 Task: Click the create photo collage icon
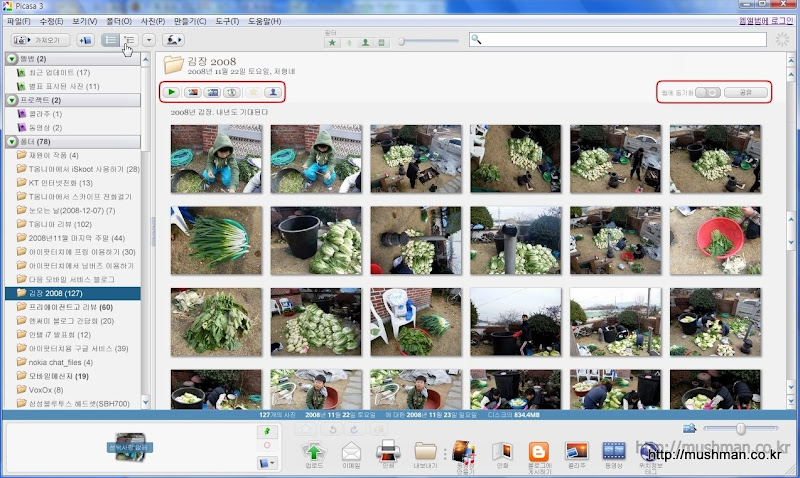click(x=192, y=92)
